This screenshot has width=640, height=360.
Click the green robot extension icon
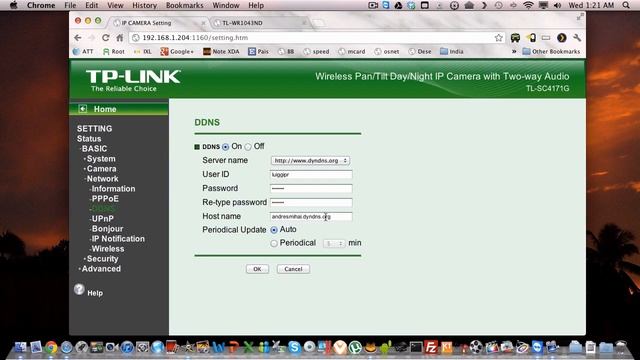(x=516, y=38)
